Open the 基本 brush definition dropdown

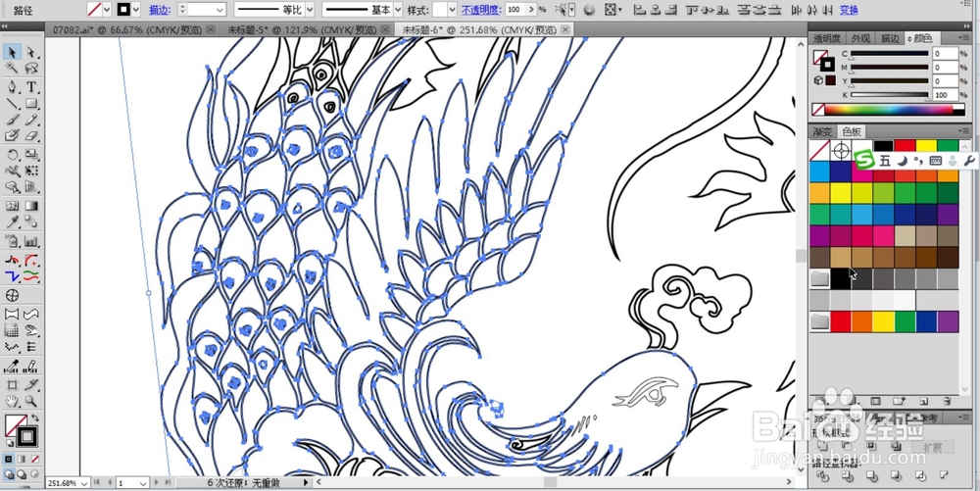point(398,10)
